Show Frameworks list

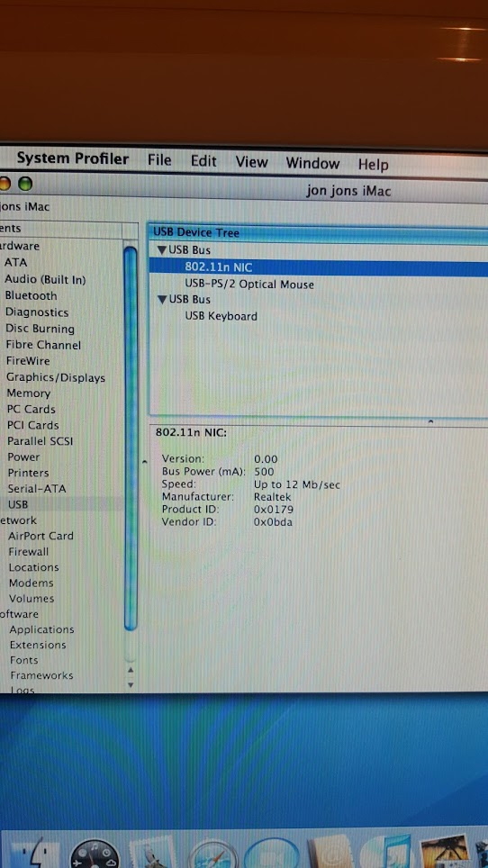(x=41, y=675)
